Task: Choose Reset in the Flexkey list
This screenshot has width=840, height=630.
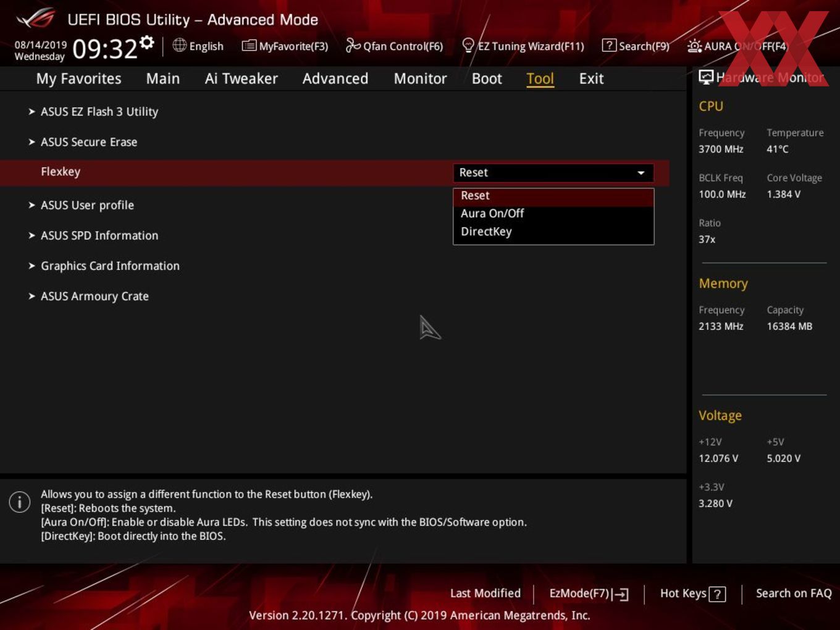Action: tap(553, 196)
